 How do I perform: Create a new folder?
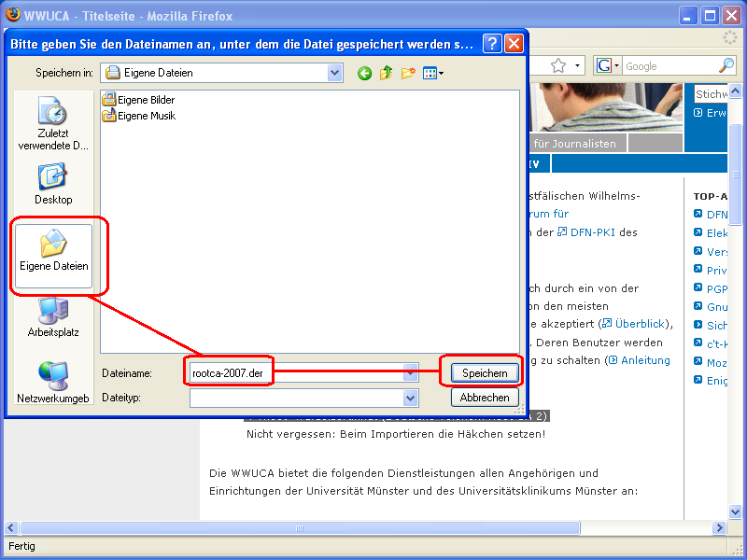tap(409, 72)
